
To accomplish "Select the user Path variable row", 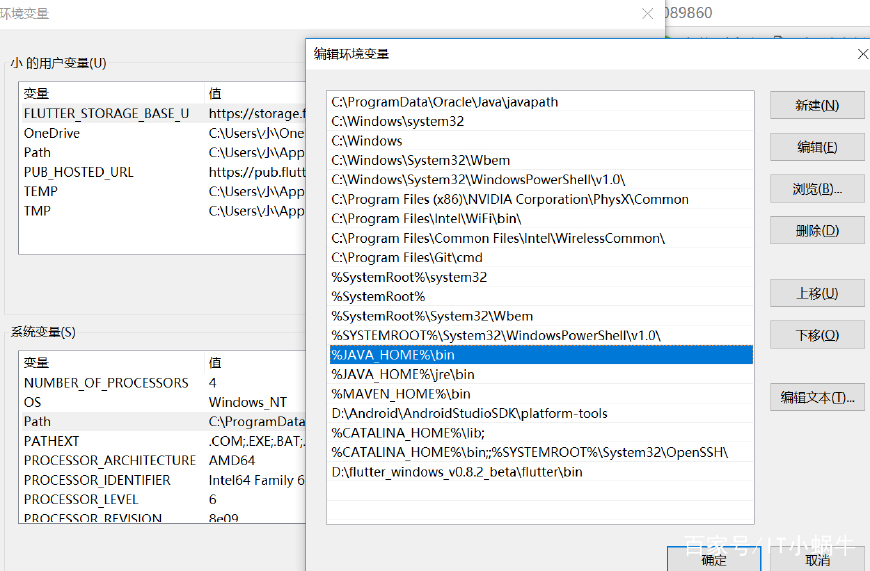I will click(x=164, y=153).
